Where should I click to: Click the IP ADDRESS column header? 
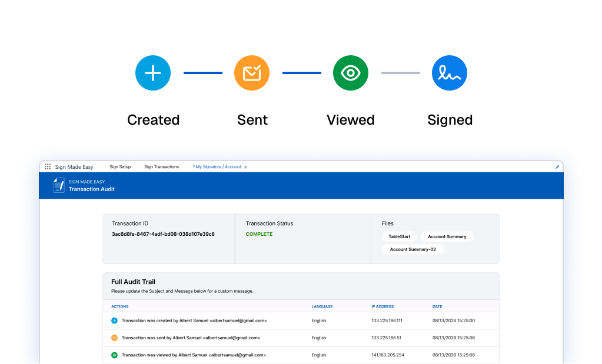pos(383,306)
